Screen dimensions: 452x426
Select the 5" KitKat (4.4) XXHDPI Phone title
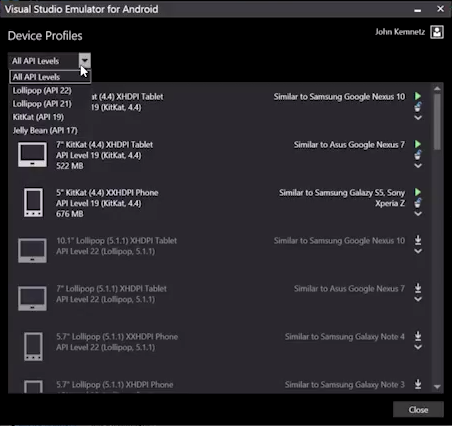point(107,193)
